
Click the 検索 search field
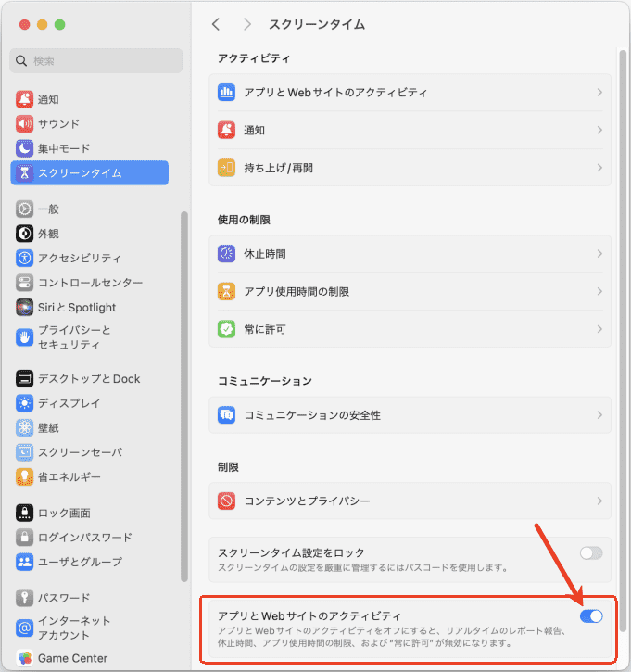[96, 61]
